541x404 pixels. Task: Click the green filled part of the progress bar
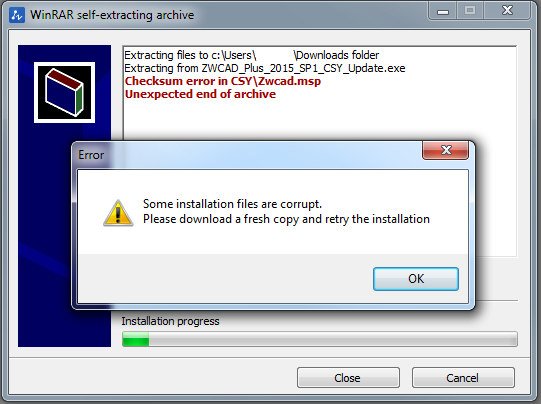tap(136, 339)
